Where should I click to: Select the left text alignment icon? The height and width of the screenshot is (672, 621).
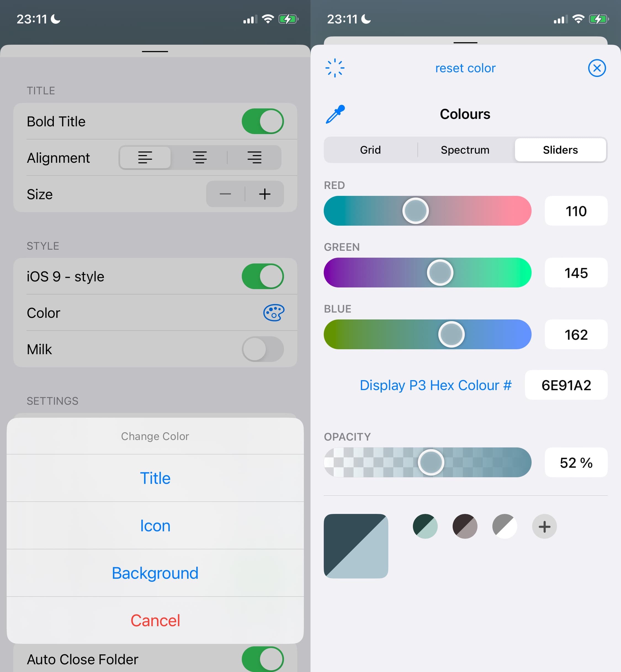[145, 158]
